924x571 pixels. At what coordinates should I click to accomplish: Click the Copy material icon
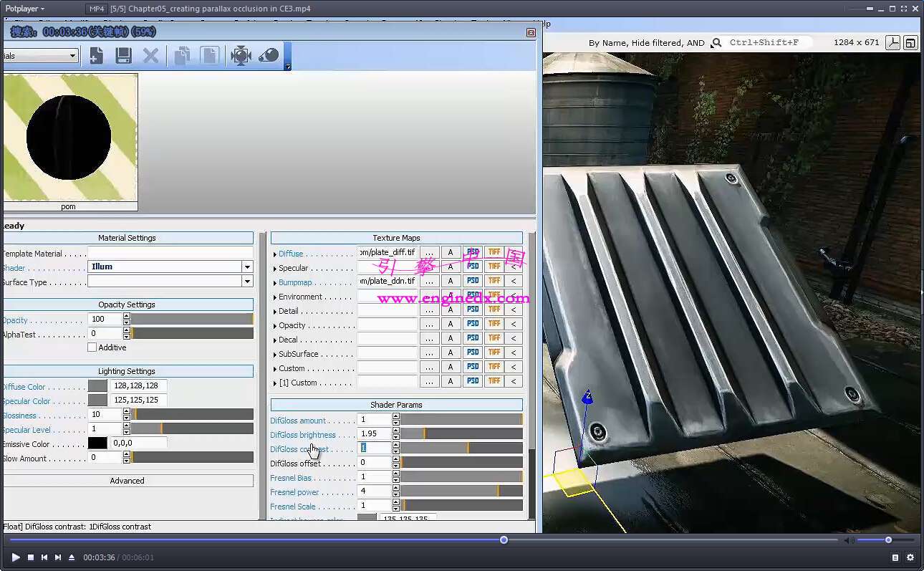click(183, 55)
